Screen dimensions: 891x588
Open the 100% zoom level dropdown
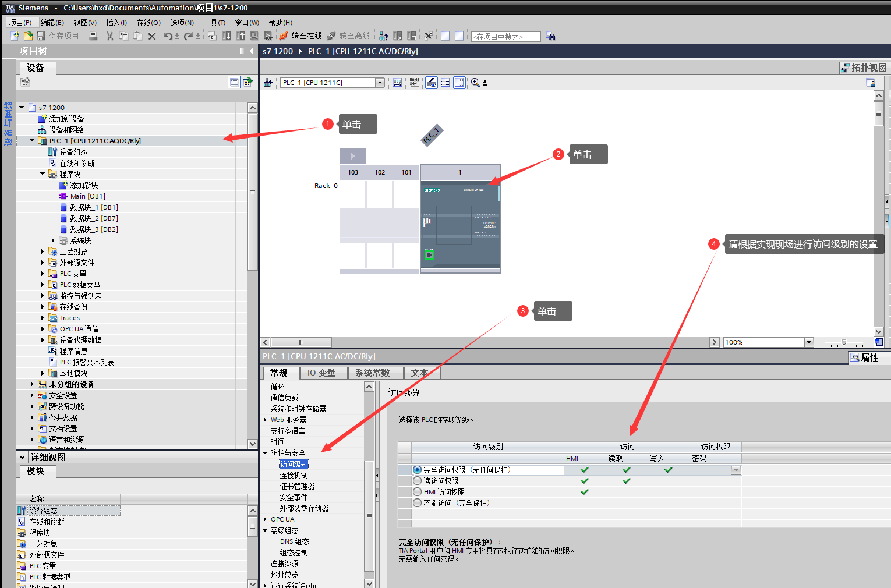point(809,342)
